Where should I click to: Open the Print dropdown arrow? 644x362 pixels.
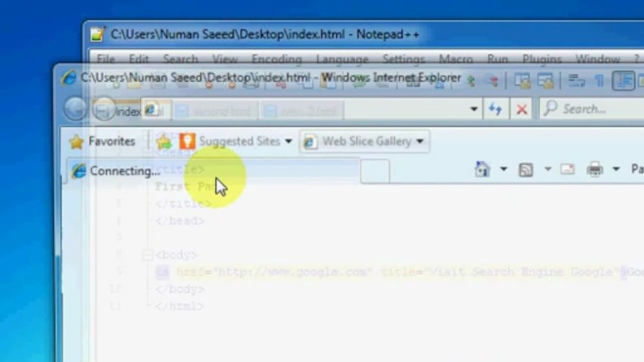[x=616, y=169]
